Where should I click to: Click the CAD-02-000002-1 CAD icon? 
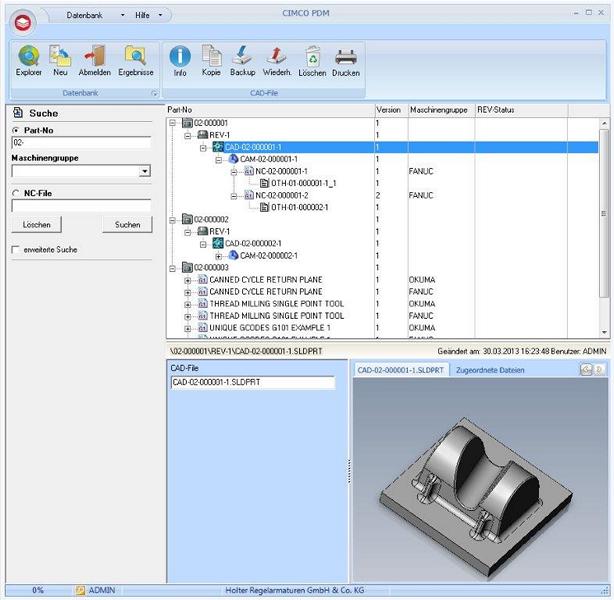218,243
